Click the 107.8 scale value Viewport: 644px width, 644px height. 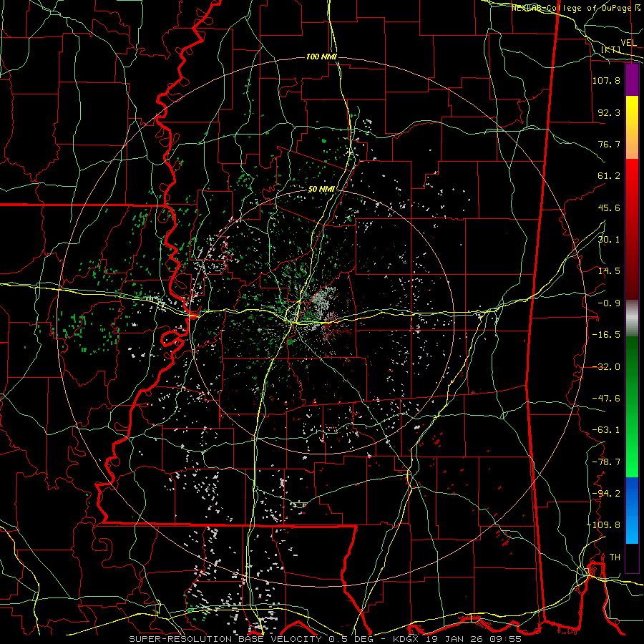click(x=606, y=80)
